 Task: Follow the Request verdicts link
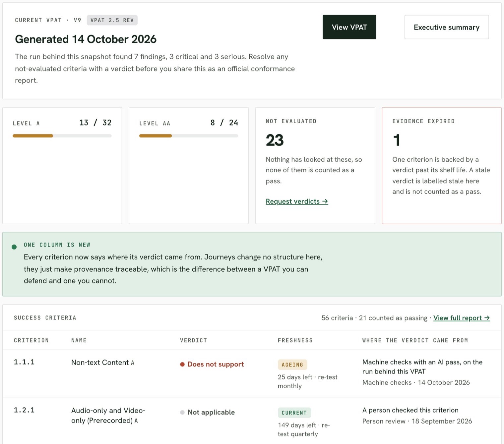[297, 201]
